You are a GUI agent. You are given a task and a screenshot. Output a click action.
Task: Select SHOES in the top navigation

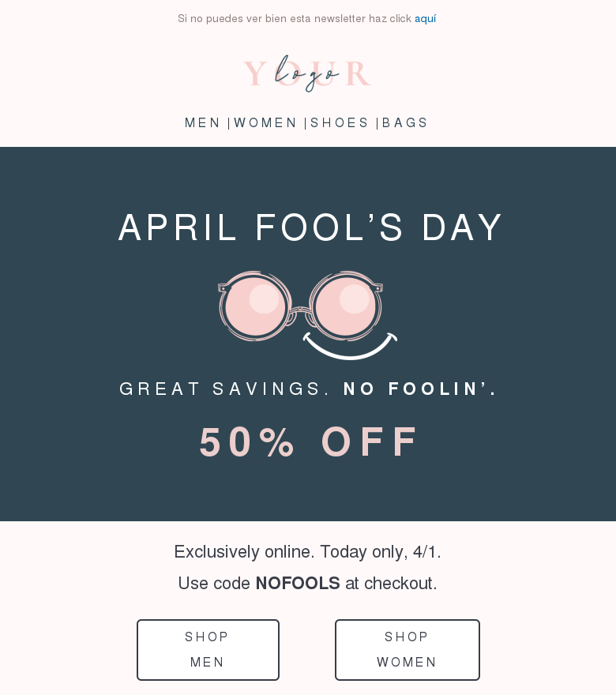click(x=340, y=123)
